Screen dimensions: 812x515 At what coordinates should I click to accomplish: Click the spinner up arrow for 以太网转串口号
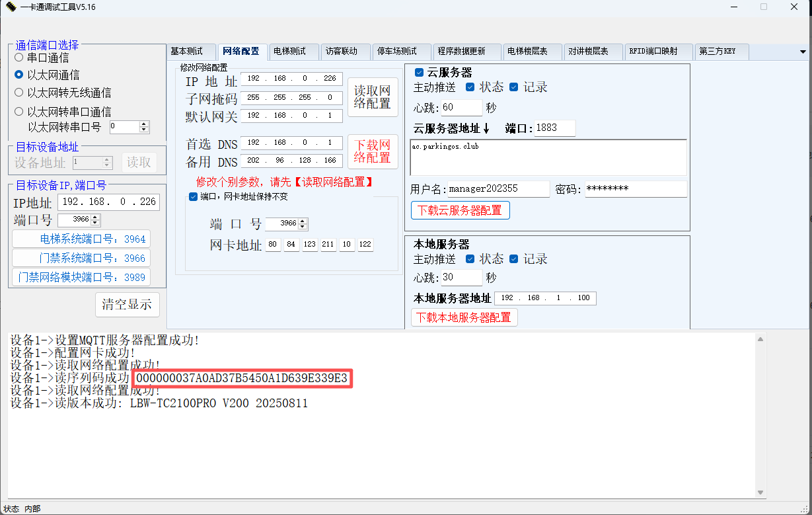(144, 124)
